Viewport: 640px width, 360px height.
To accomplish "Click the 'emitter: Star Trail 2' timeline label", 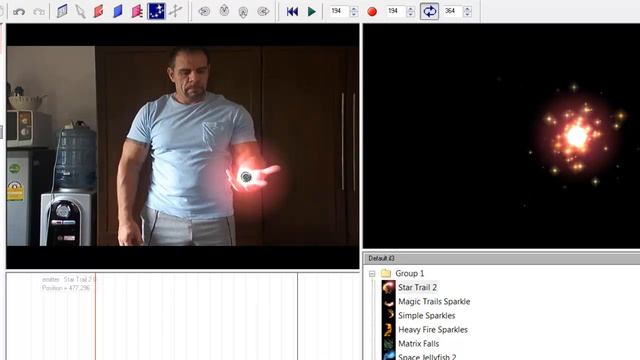I will pos(69,280).
